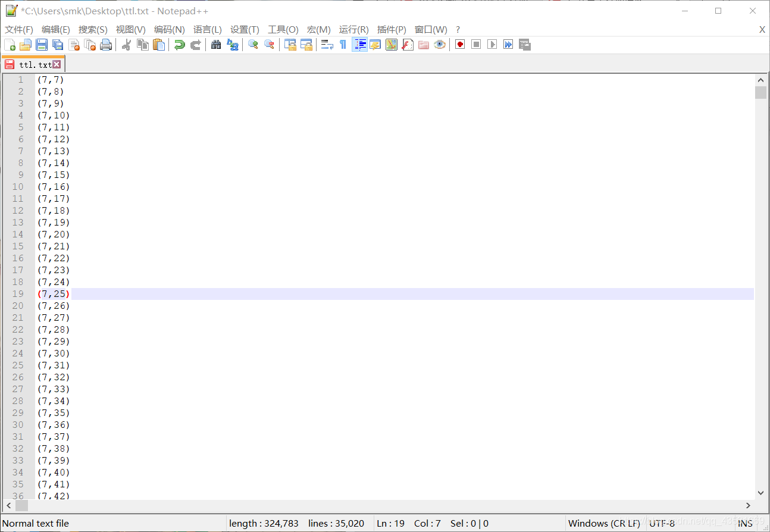Toggle the indent guide button
Viewport: 770px width, 532px height.
point(359,45)
